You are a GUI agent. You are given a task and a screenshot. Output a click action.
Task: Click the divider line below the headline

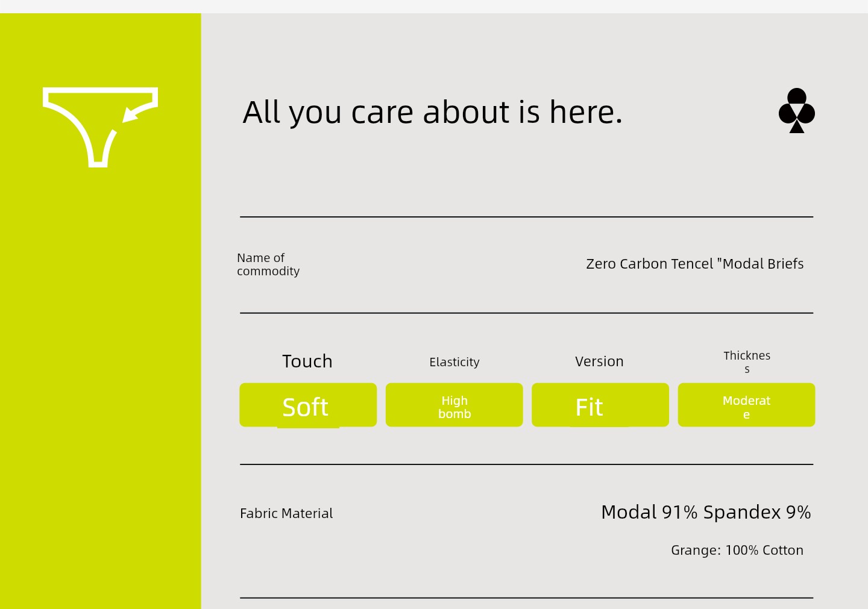(526, 217)
